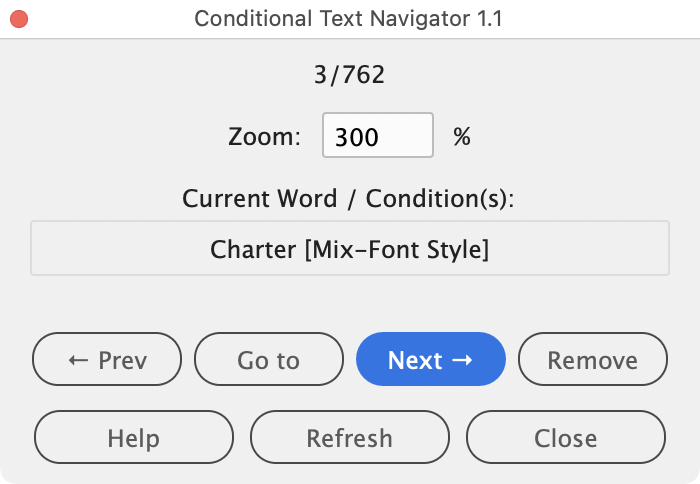
Task: Click the red window close button
Action: [x=19, y=19]
